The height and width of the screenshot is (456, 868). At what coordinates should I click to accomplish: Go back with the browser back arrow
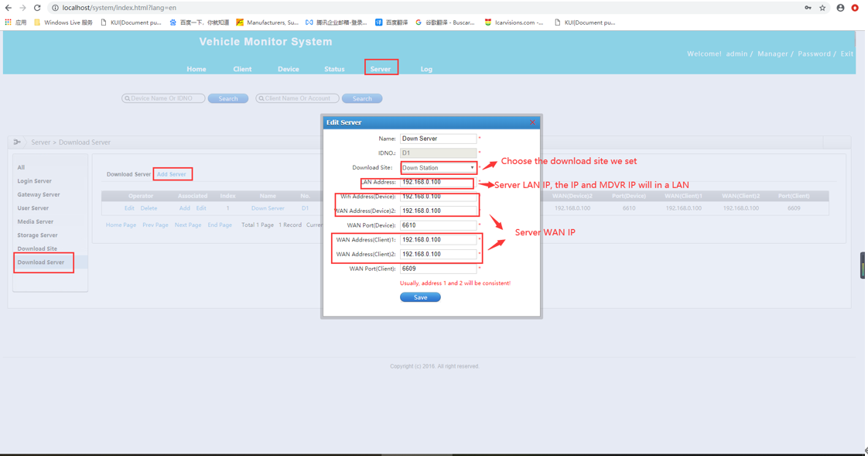9,8
